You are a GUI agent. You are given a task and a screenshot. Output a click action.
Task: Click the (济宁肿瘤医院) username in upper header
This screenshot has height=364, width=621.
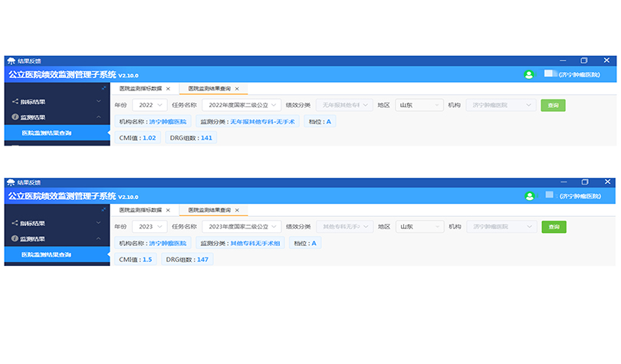tap(580, 75)
